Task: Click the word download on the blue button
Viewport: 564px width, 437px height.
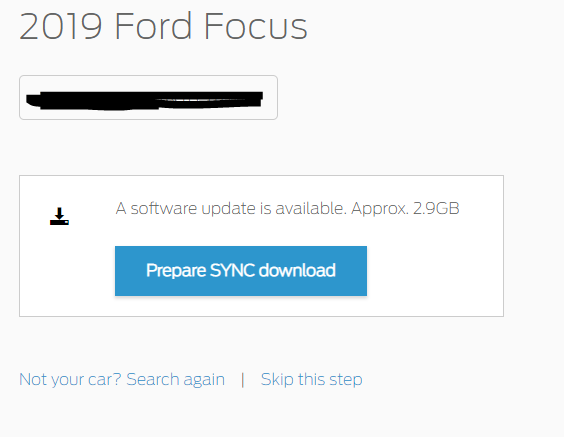Action: pos(297,270)
